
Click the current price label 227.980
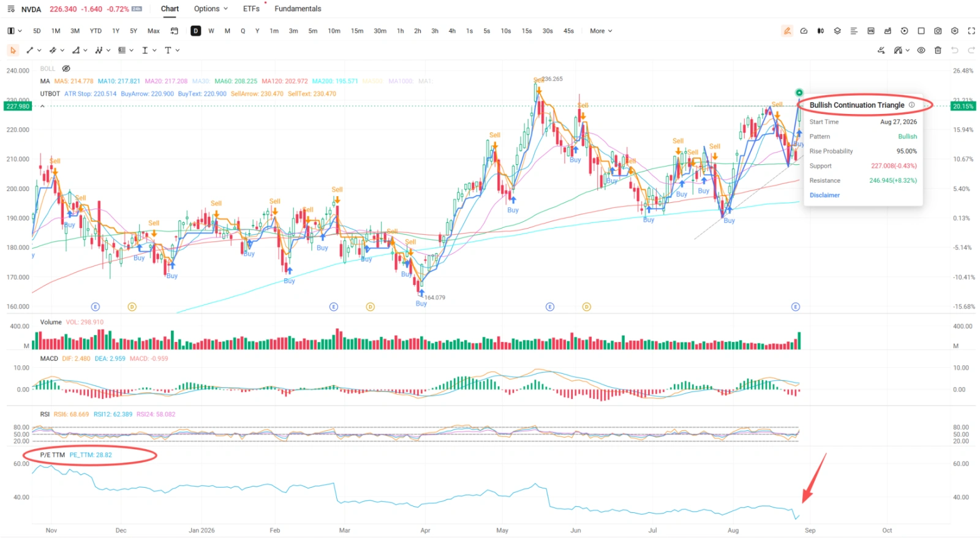coord(18,106)
